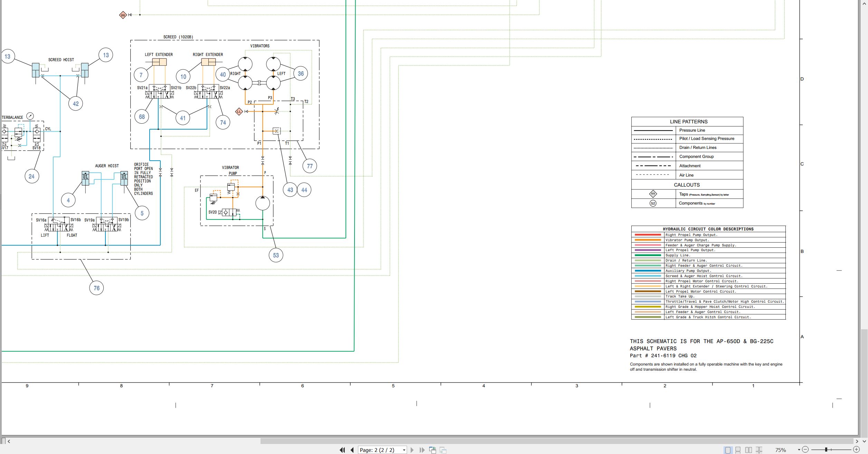The image size is (868, 454).
Task: Click the vertical scrollbar down arrow
Action: tap(864, 441)
